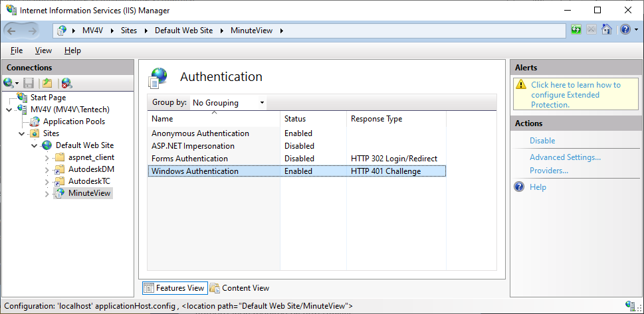Expand the aspnet_client folder
Viewport: 644px width, 314px height.
47,157
